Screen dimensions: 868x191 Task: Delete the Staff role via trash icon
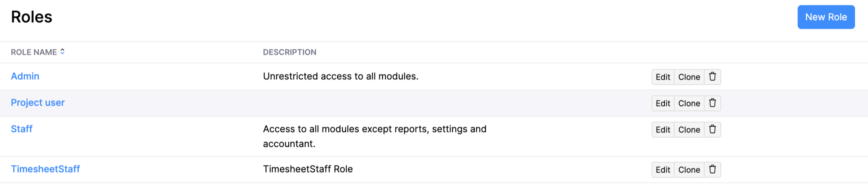coord(712,130)
